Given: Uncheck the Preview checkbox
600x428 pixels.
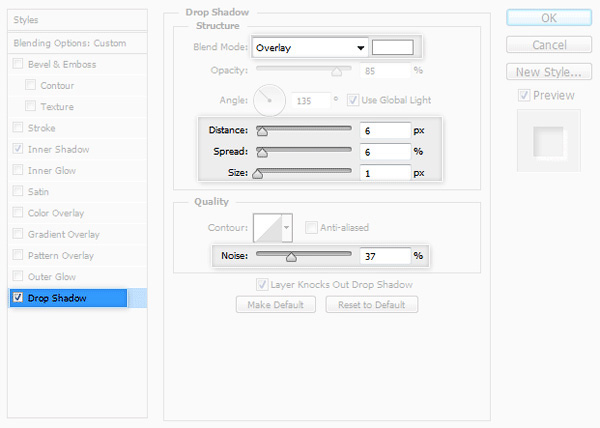Looking at the screenshot, I should coord(524,95).
